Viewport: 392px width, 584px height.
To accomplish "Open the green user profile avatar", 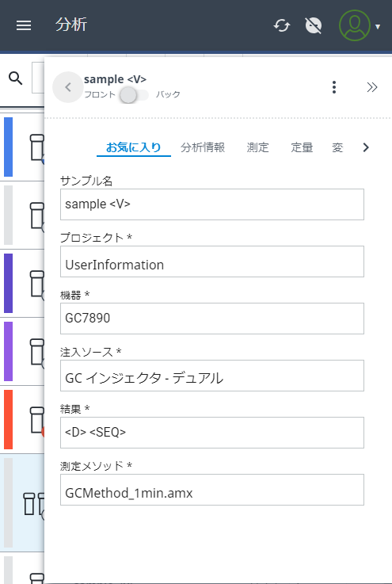I will point(355,25).
